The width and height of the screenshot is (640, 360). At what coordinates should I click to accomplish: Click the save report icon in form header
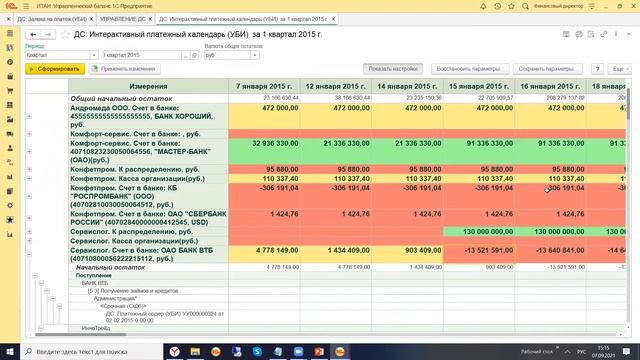tap(566, 34)
